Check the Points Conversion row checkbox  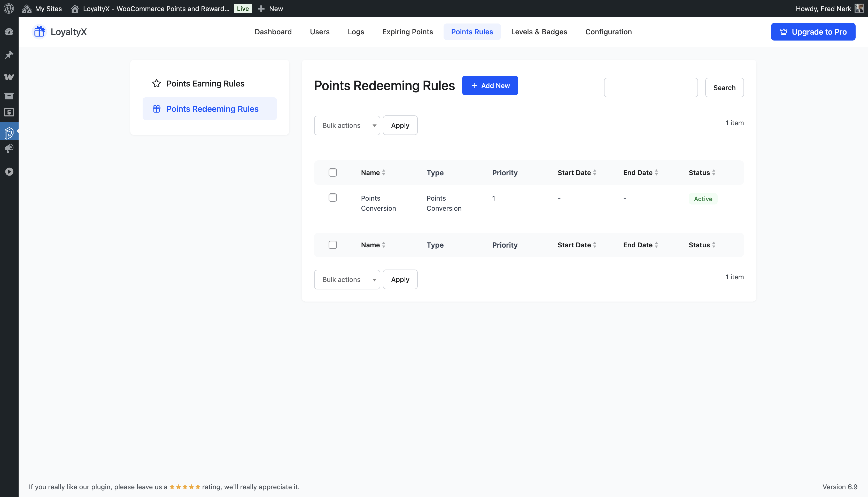332,198
